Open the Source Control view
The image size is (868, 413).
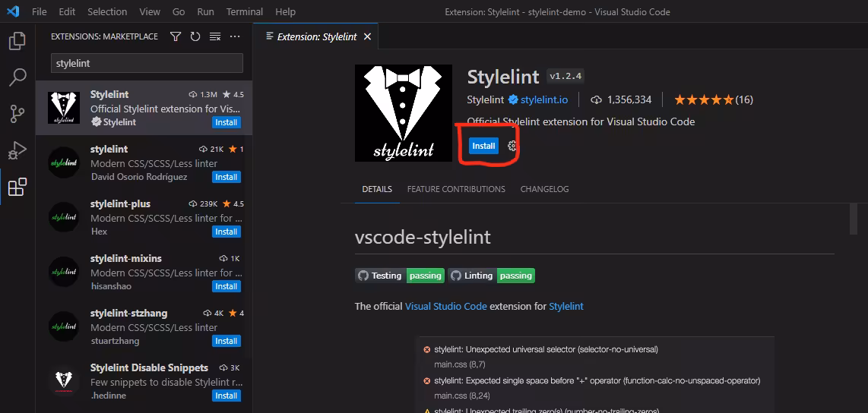coord(17,114)
